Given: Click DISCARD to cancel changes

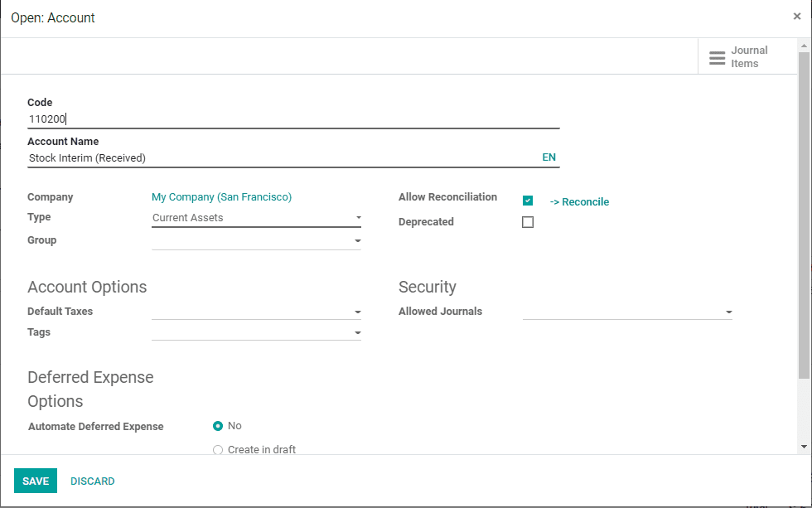Looking at the screenshot, I should coord(92,481).
